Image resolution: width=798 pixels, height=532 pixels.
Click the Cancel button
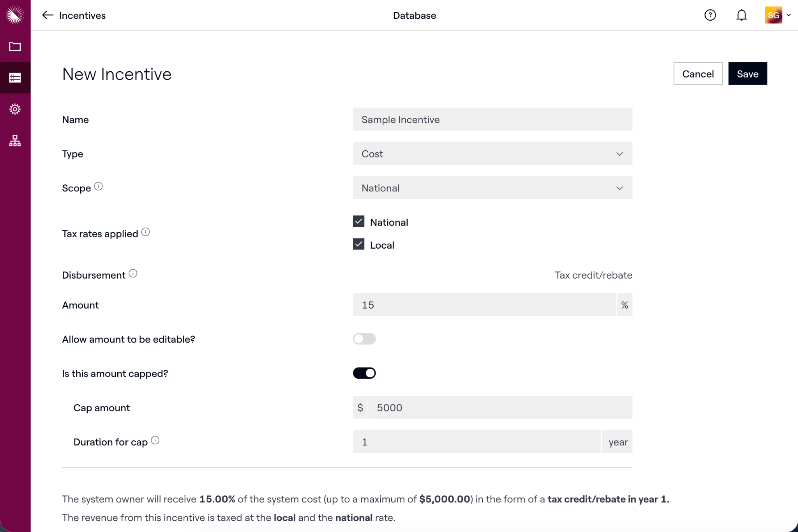(698, 74)
